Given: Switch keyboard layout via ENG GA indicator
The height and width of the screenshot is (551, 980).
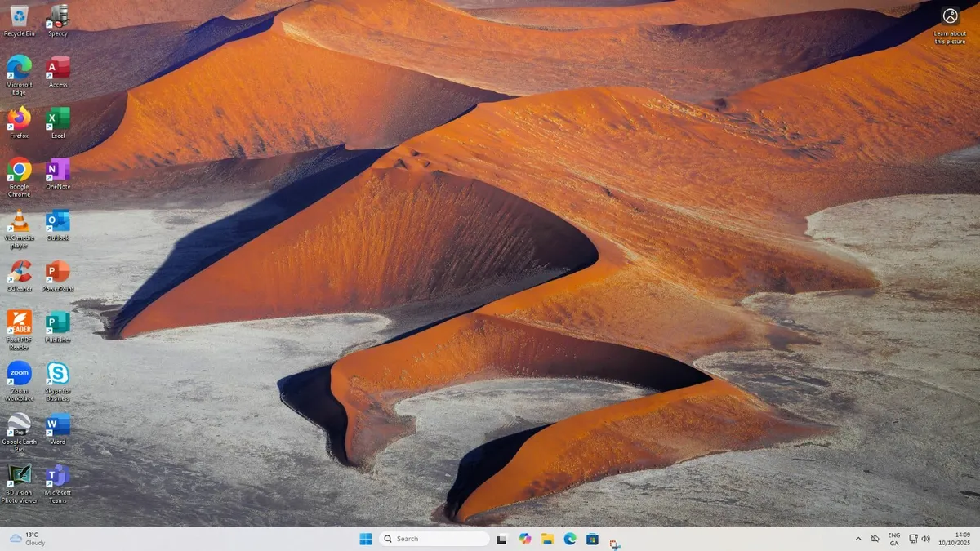Looking at the screenshot, I should coord(893,539).
